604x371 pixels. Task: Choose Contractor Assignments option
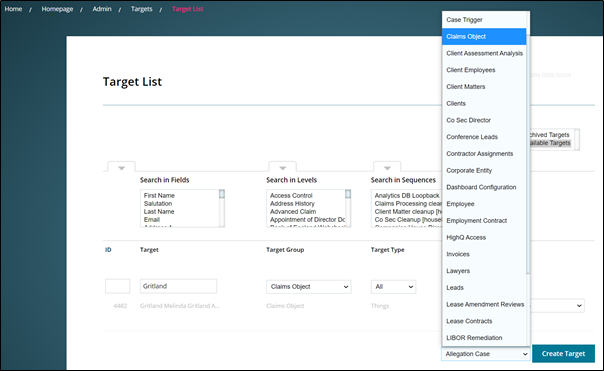point(484,154)
